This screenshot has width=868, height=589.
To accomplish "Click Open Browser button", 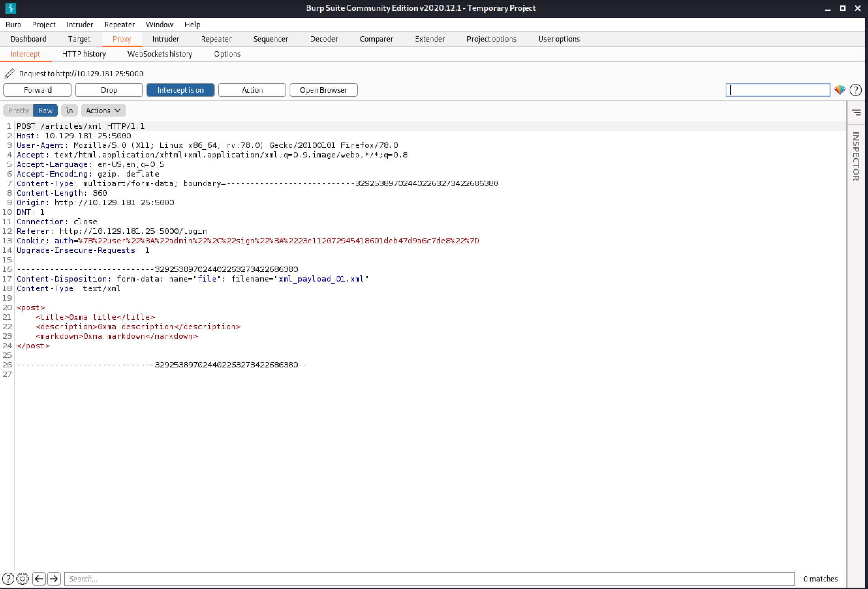I will (323, 90).
